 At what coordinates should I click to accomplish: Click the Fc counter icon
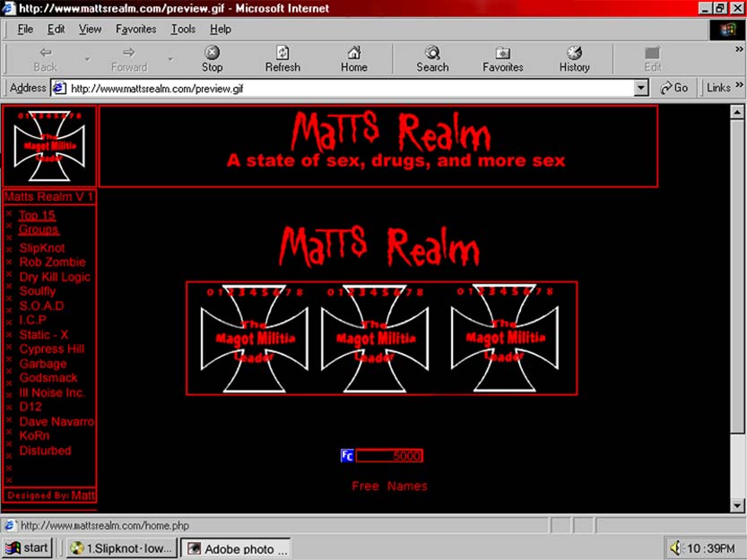[347, 456]
